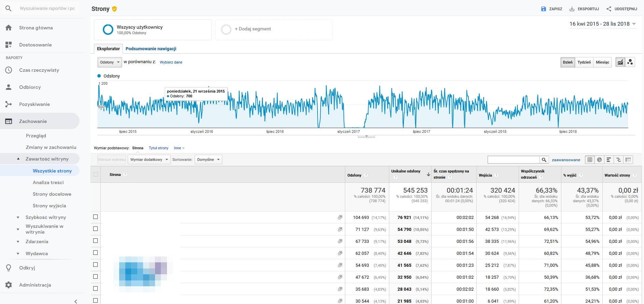The image size is (644, 304).
Task: Tick the select-all checkbox in table header
Action: 96,175
